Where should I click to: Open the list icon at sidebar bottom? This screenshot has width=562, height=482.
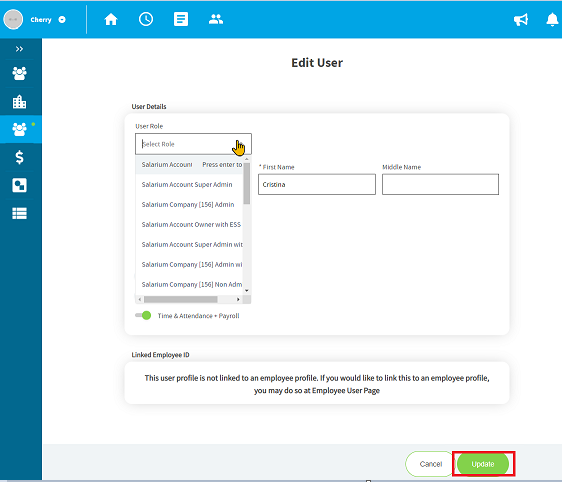(19, 213)
